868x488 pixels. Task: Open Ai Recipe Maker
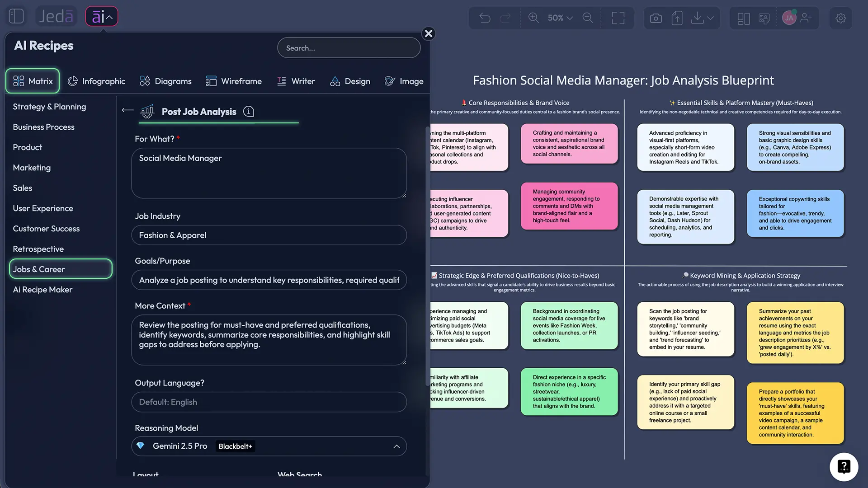coord(42,290)
